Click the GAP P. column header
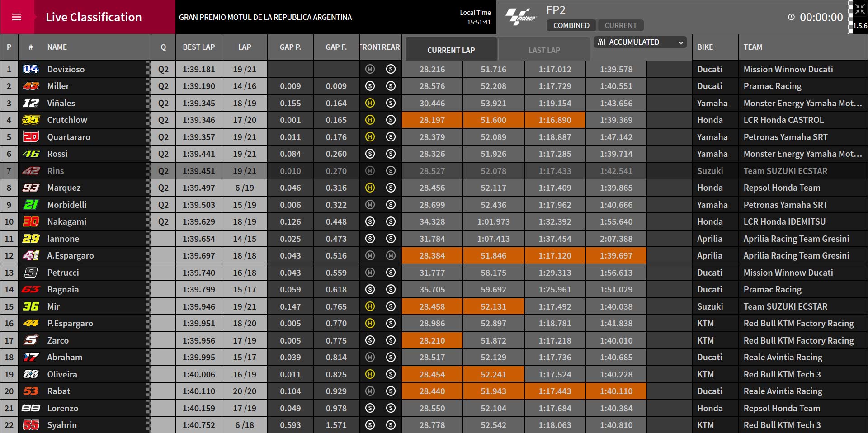868x433 pixels. pyautogui.click(x=290, y=47)
